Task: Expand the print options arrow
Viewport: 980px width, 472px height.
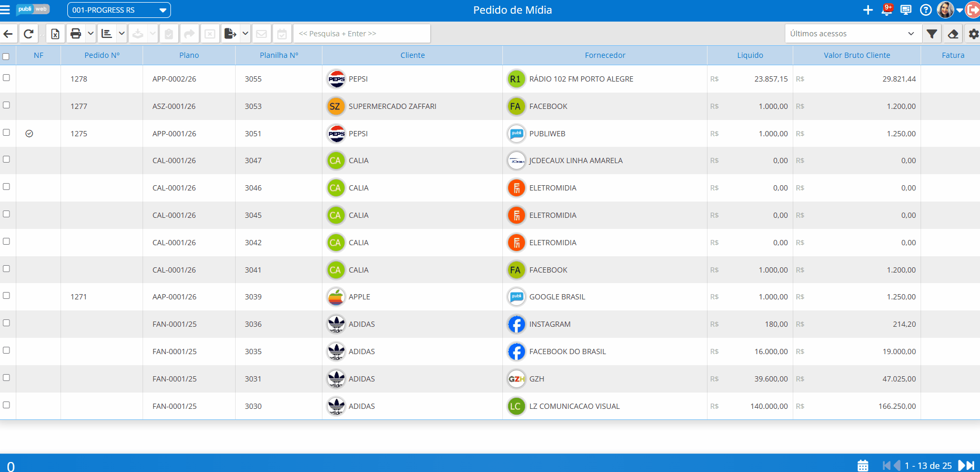Action: click(x=90, y=34)
